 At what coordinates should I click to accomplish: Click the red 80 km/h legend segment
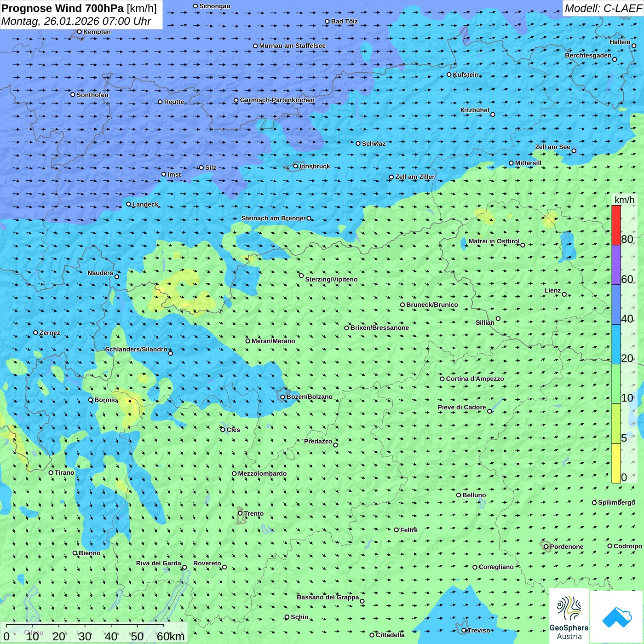616,225
